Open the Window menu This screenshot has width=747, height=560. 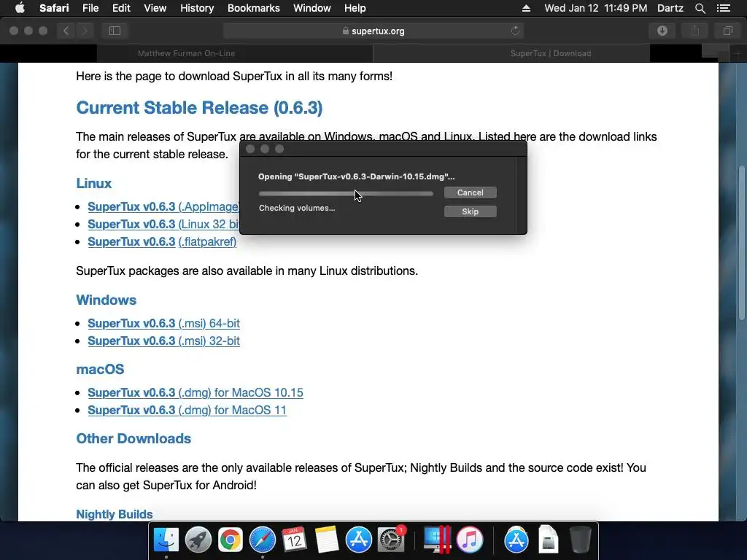click(x=311, y=8)
